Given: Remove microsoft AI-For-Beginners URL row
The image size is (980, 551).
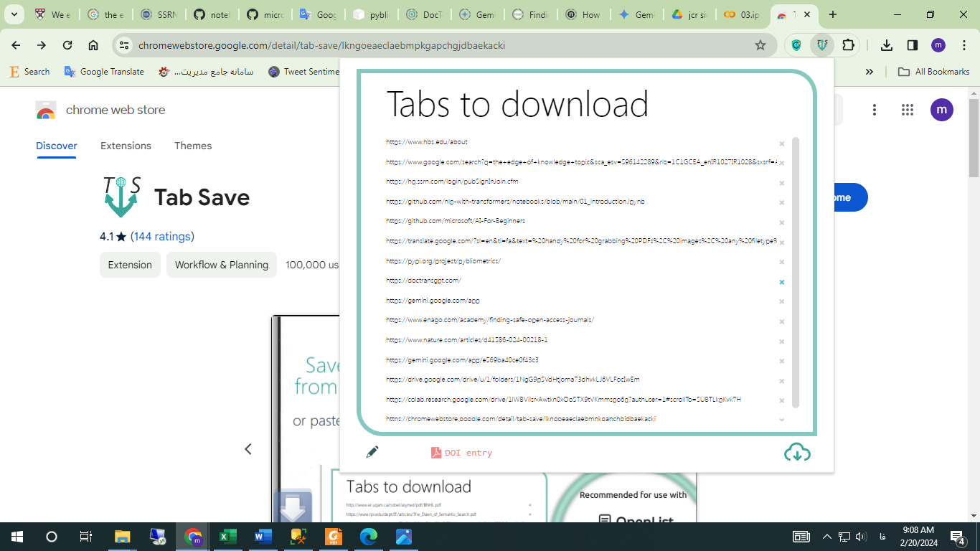Looking at the screenshot, I should click(782, 222).
